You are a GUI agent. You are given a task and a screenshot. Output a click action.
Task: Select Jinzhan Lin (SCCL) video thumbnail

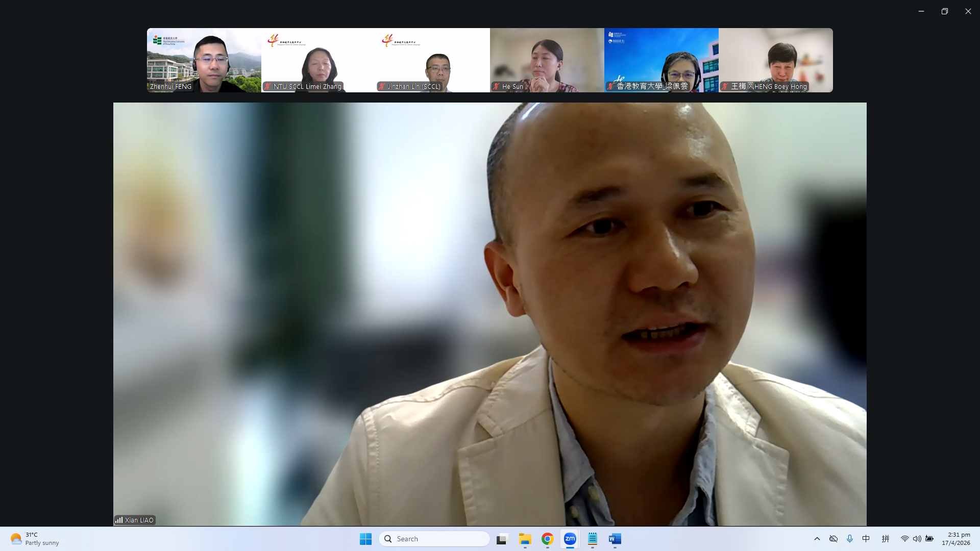pos(433,60)
